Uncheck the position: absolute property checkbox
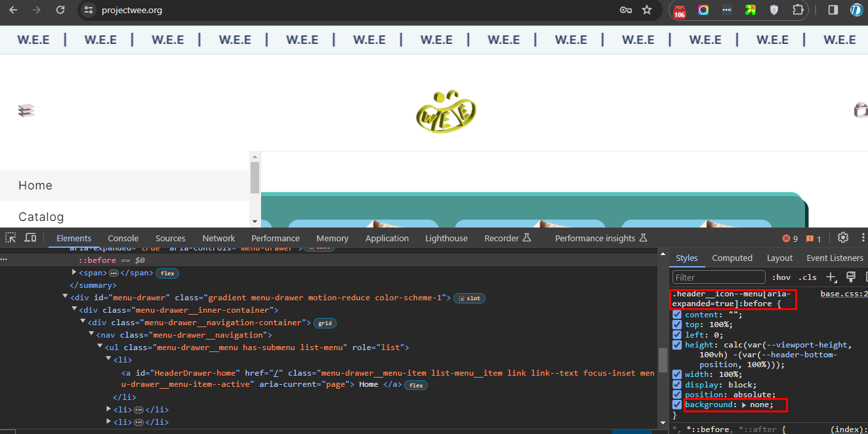This screenshot has width=868, height=434. [x=677, y=395]
